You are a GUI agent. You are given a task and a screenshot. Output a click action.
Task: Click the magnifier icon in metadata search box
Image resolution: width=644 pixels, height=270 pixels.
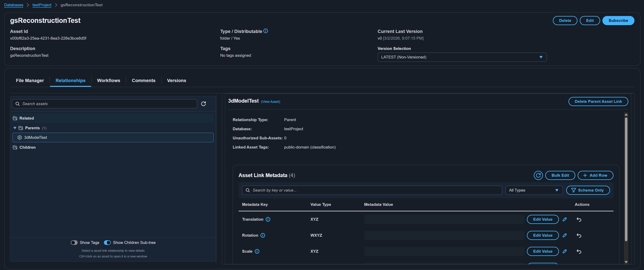point(248,190)
